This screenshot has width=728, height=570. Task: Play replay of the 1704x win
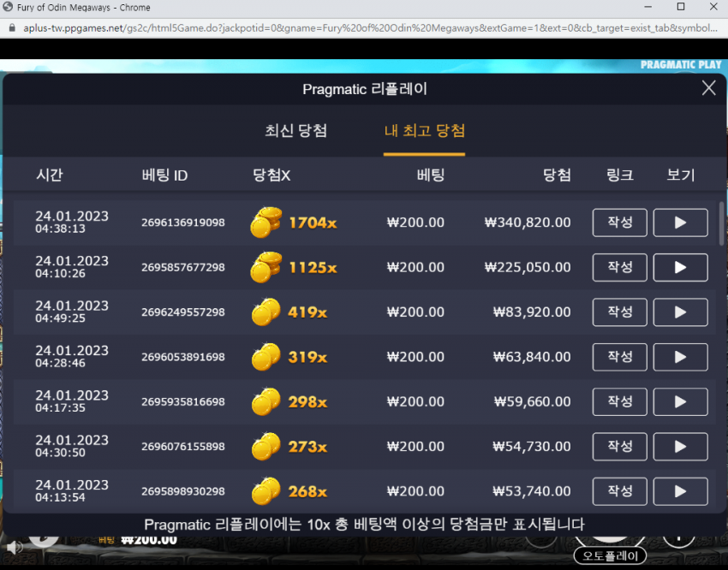[680, 223]
